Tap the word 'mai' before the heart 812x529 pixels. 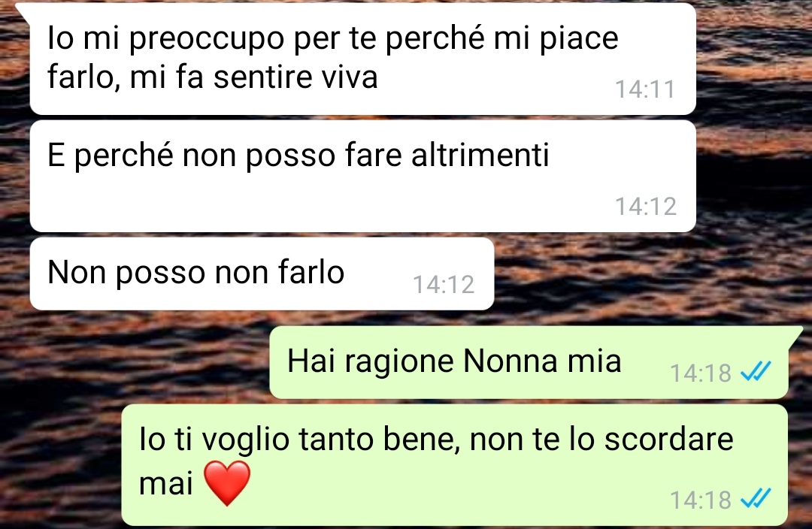click(165, 483)
